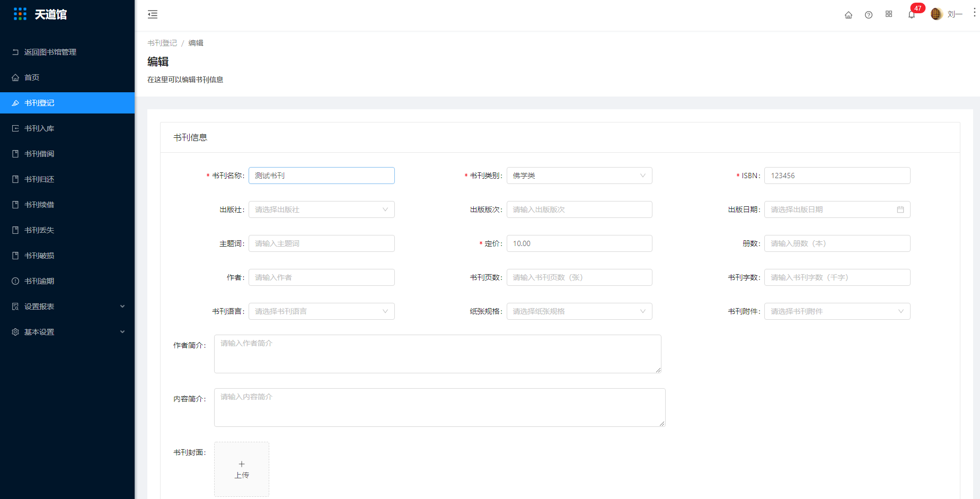Click the 刘一 username
The image size is (980, 499).
(955, 14)
